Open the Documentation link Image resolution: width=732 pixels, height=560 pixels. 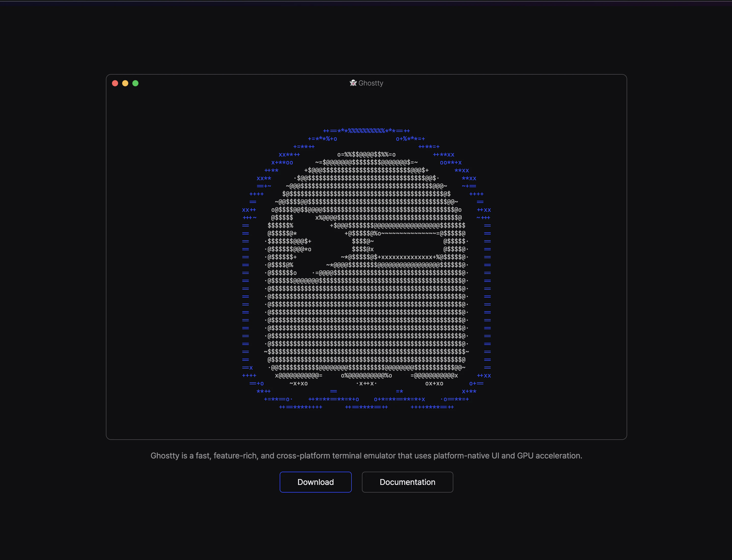click(407, 482)
